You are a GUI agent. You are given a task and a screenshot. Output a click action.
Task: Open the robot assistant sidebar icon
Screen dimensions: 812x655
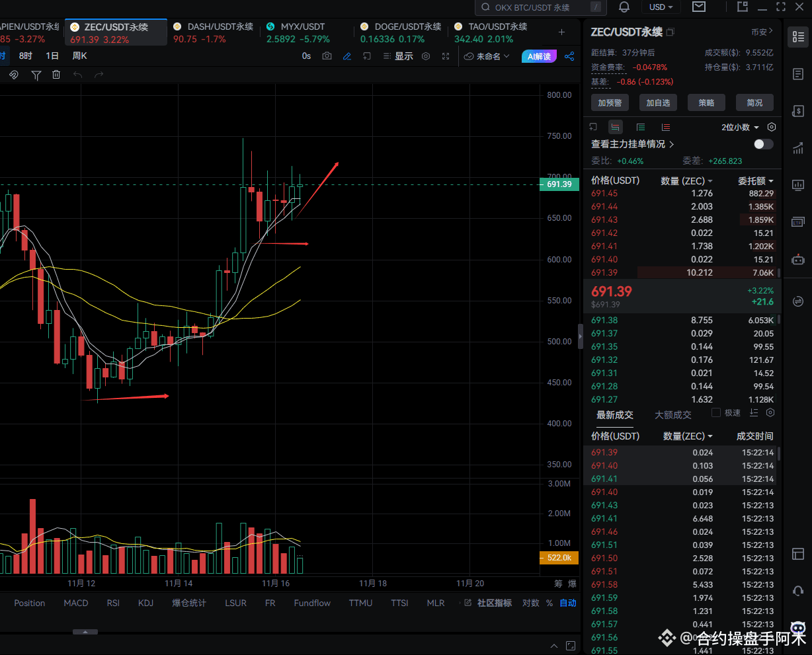[798, 259]
